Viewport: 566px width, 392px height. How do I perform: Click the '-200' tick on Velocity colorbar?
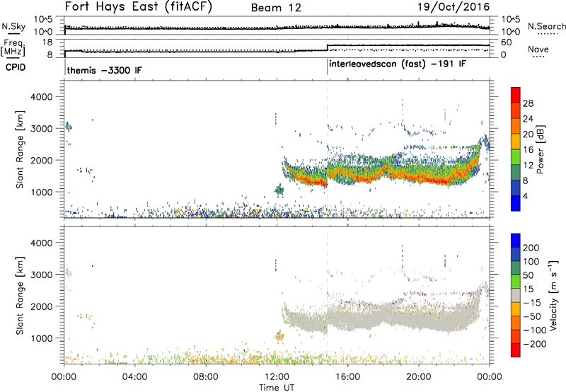[x=534, y=344]
